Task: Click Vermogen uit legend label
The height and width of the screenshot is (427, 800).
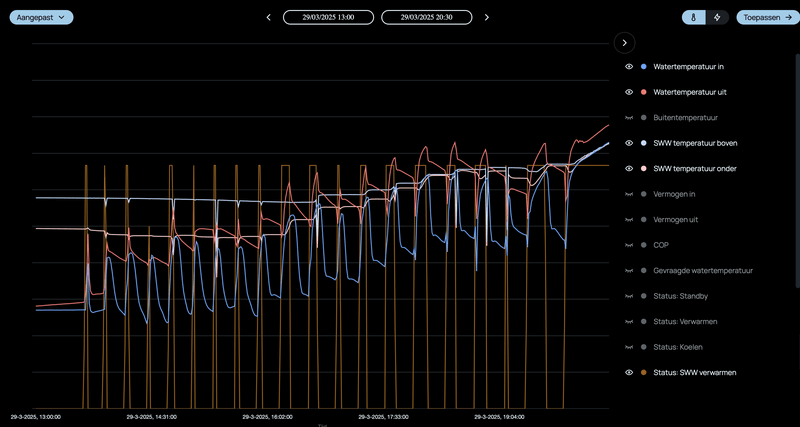Action: (x=676, y=220)
